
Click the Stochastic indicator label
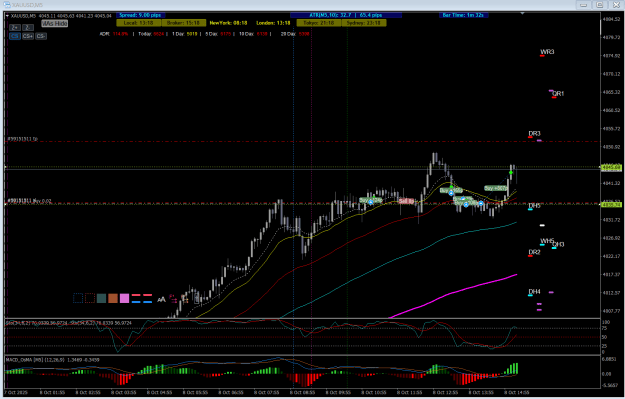[69, 323]
